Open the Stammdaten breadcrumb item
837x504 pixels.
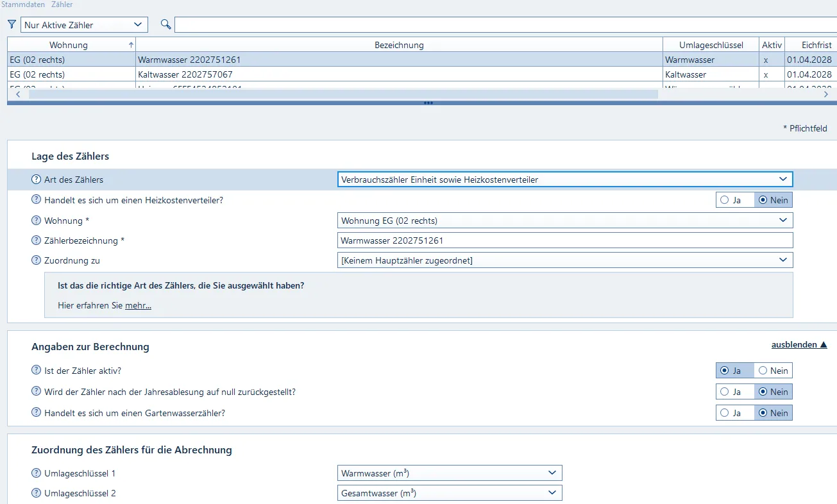click(x=23, y=4)
